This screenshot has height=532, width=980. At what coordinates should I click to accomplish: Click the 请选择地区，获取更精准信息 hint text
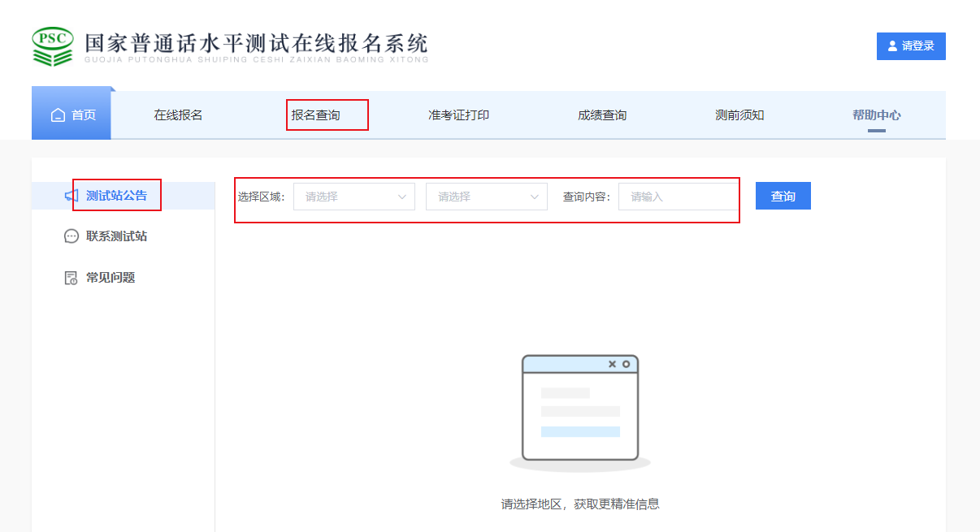coord(580,504)
